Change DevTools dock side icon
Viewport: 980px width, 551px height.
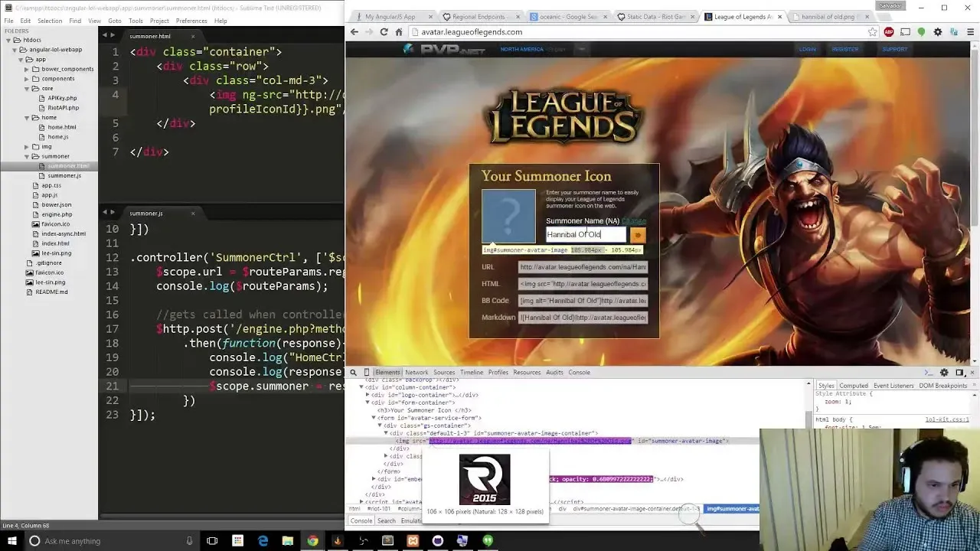(959, 373)
